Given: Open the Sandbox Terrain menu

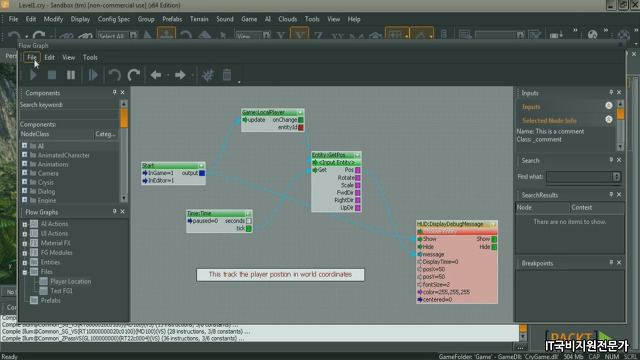Looking at the screenshot, I should [199, 19].
